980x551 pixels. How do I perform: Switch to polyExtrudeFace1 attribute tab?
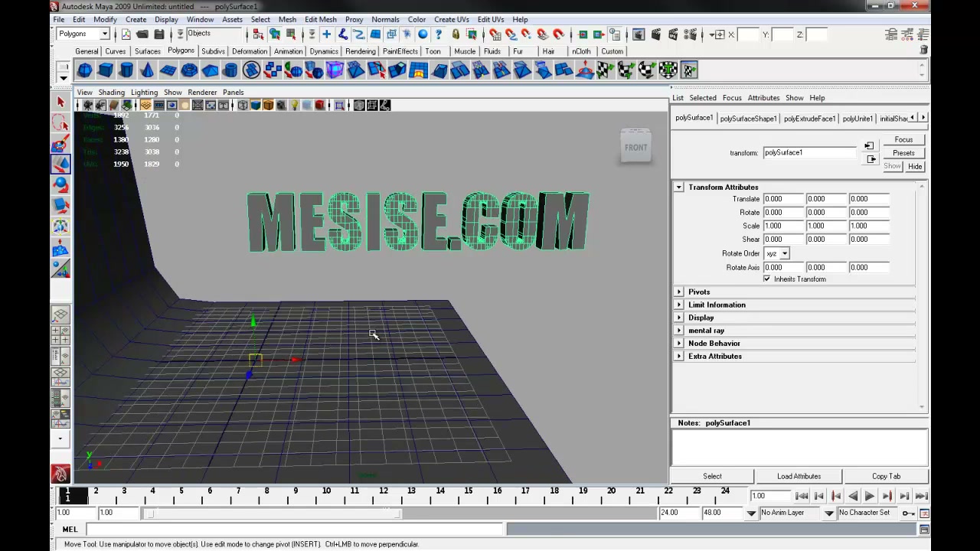809,119
